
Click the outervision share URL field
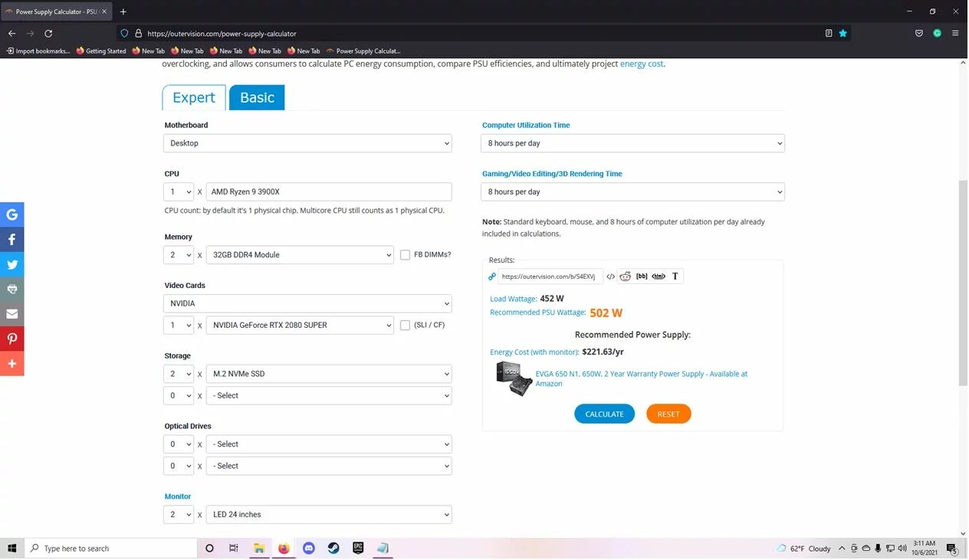549,277
